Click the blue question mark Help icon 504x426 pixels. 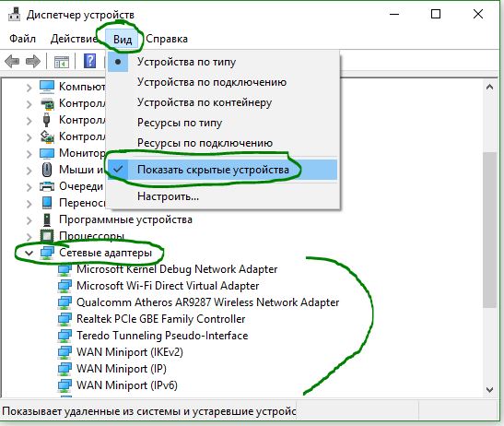tap(89, 61)
